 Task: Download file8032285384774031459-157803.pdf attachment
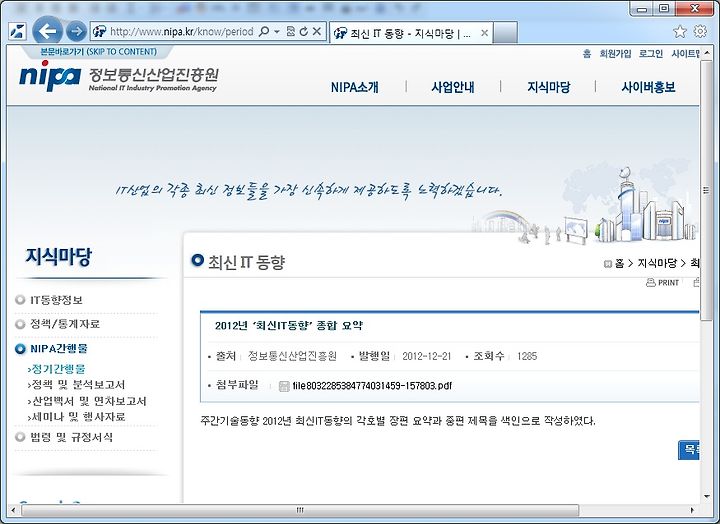(x=372, y=385)
